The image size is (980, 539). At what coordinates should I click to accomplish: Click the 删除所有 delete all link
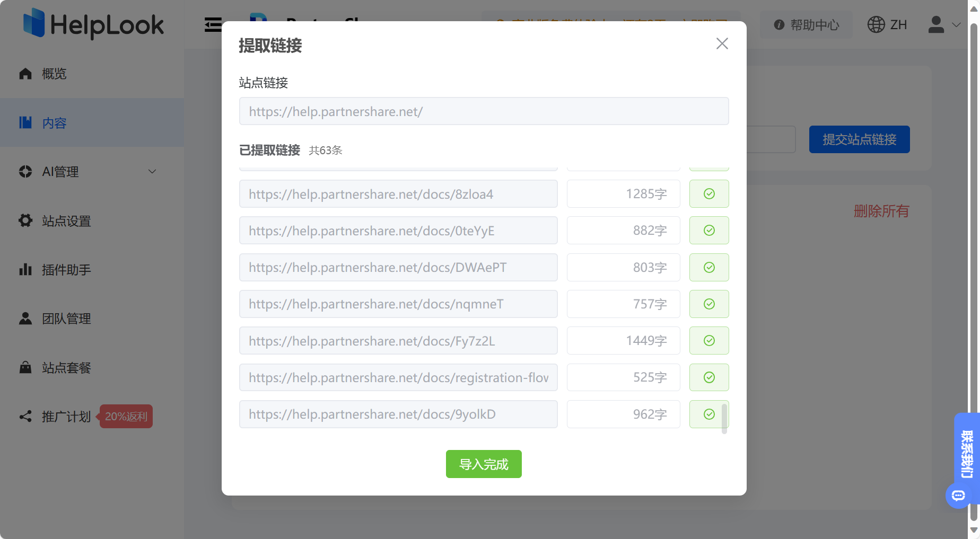(881, 211)
